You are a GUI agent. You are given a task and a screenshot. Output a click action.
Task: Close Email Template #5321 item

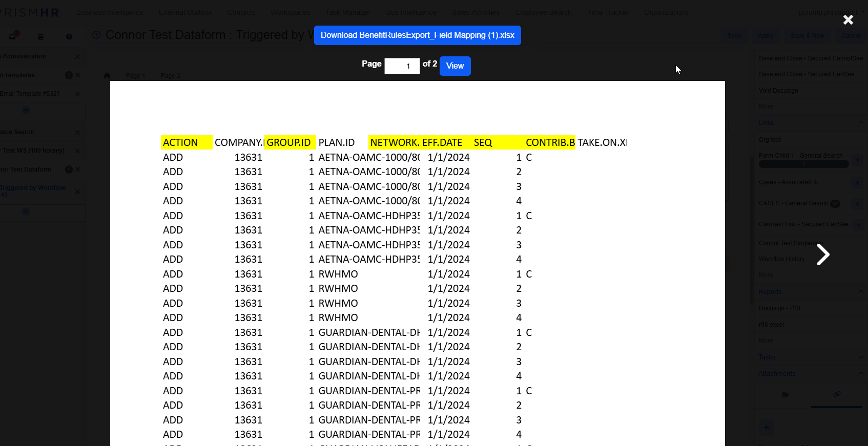(78, 94)
